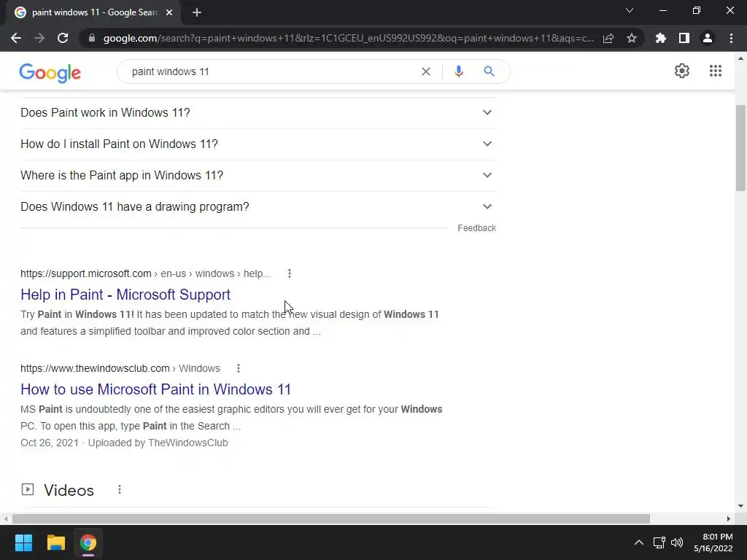Click the Chrome taskbar icon
Viewport: 747px width, 560px height.
click(x=88, y=542)
